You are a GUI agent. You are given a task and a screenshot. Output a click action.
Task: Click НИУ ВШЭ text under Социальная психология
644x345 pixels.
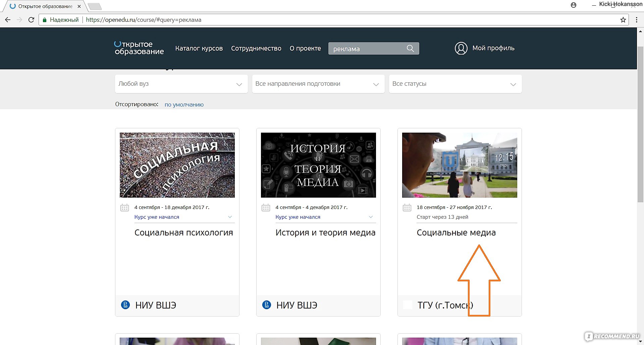[156, 305]
